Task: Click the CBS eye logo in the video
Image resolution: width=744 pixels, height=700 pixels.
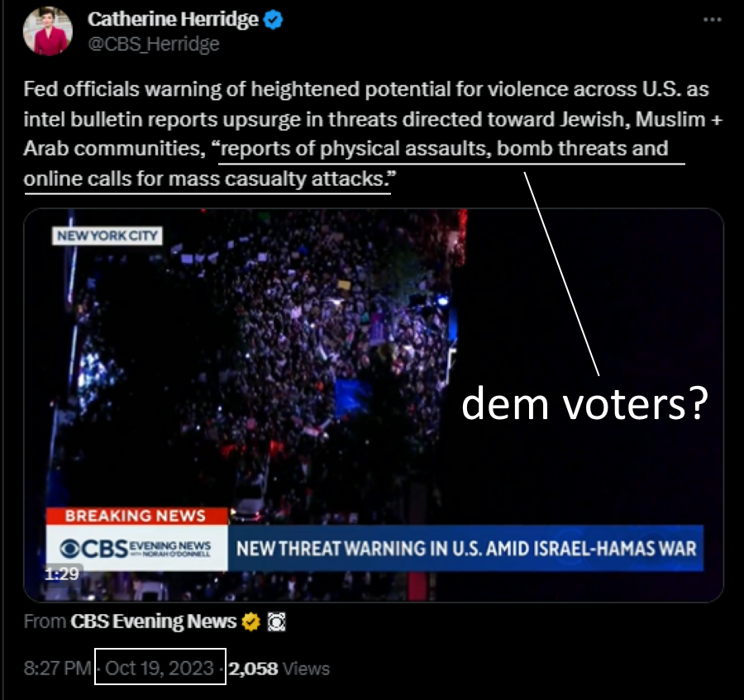Action: (69, 549)
